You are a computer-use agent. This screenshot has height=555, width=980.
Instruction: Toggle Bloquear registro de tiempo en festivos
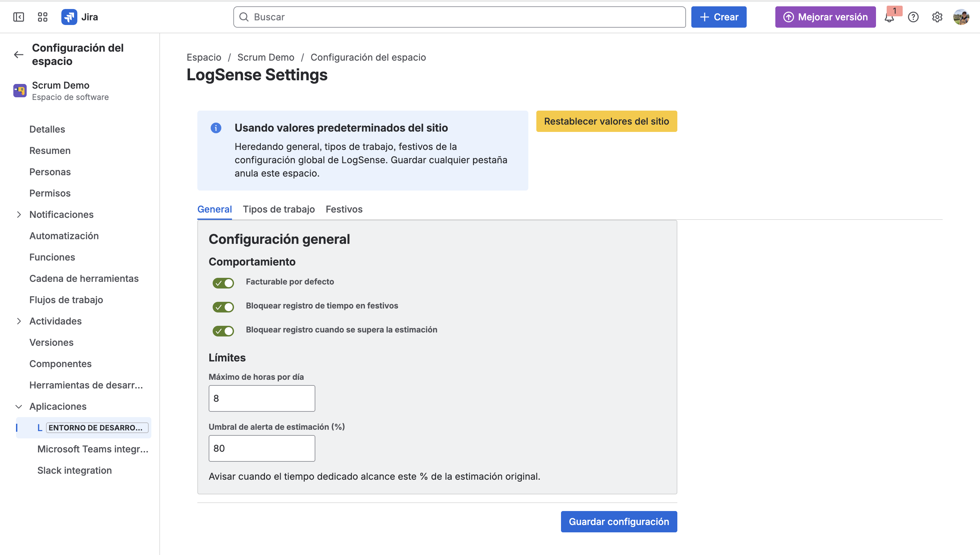tap(223, 307)
